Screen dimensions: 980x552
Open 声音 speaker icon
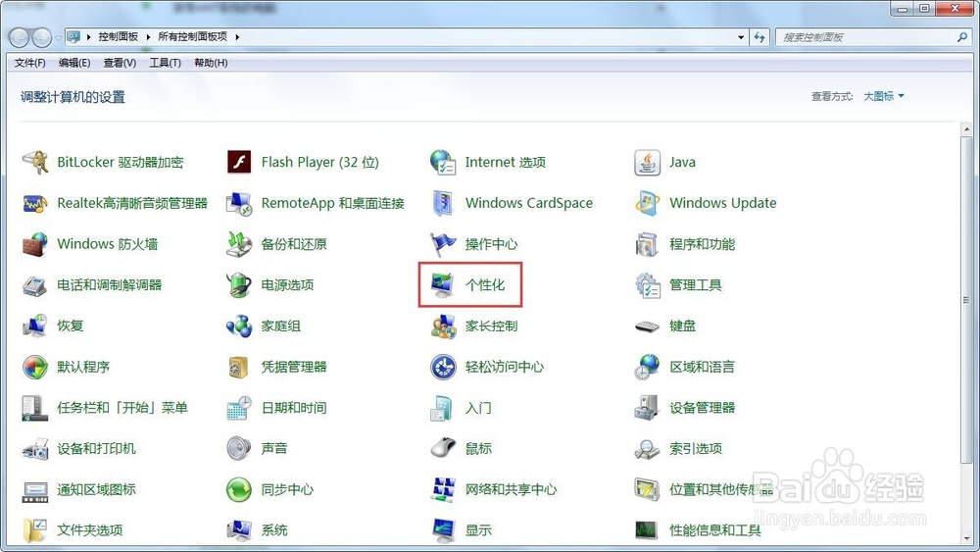tap(239, 449)
